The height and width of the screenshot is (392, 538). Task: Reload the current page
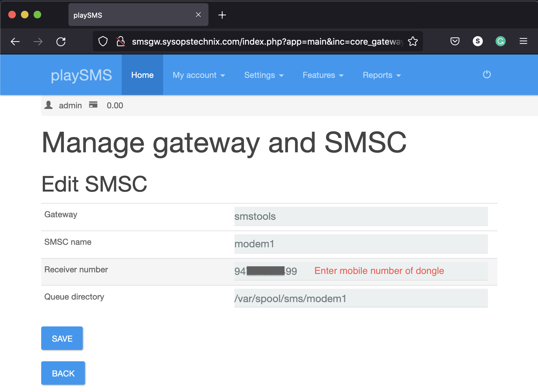pyautogui.click(x=61, y=41)
